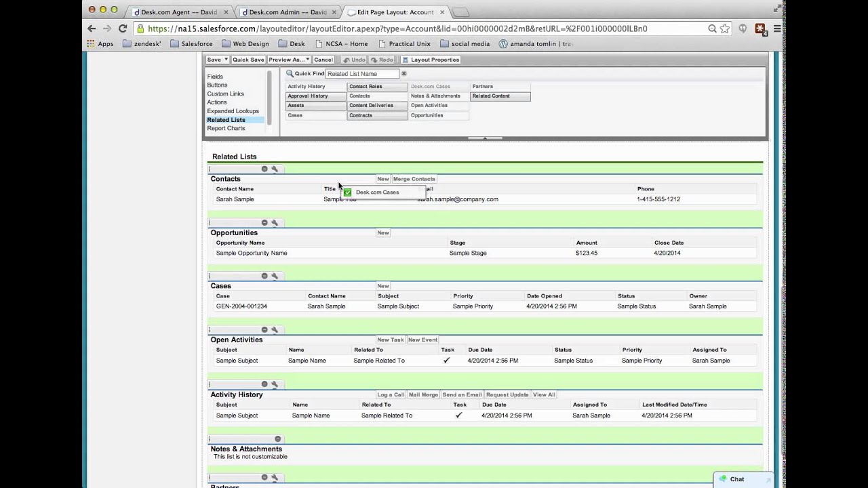Open Partners related list wrench properties
The height and width of the screenshot is (488, 868).
click(x=275, y=477)
